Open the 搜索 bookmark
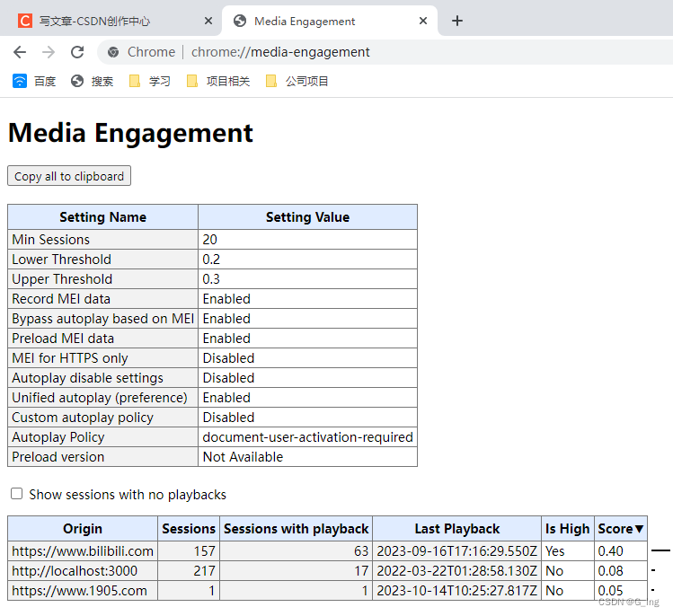673x616 pixels. [x=92, y=81]
